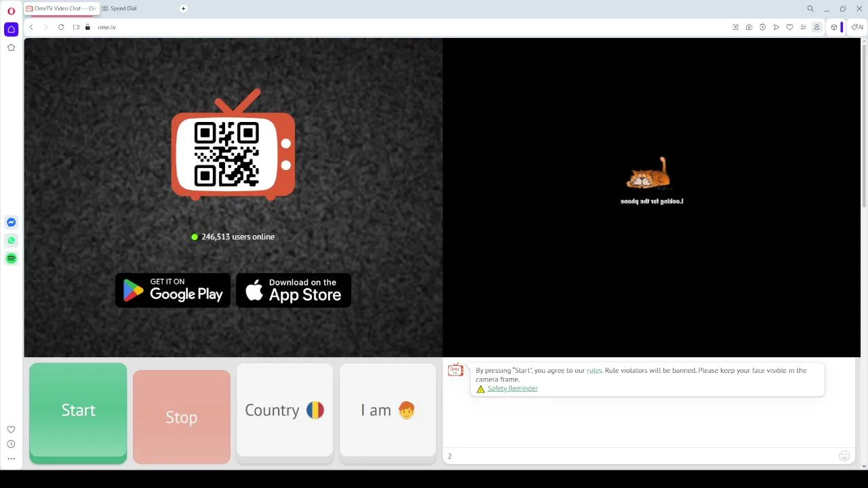Click the edit/pinboard icon in address bar
This screenshot has width=868, height=488.
pos(736,27)
